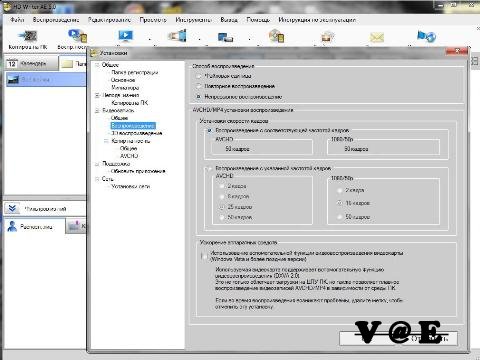
Task: Click the globe upload toolbar icon
Action: 426,36
